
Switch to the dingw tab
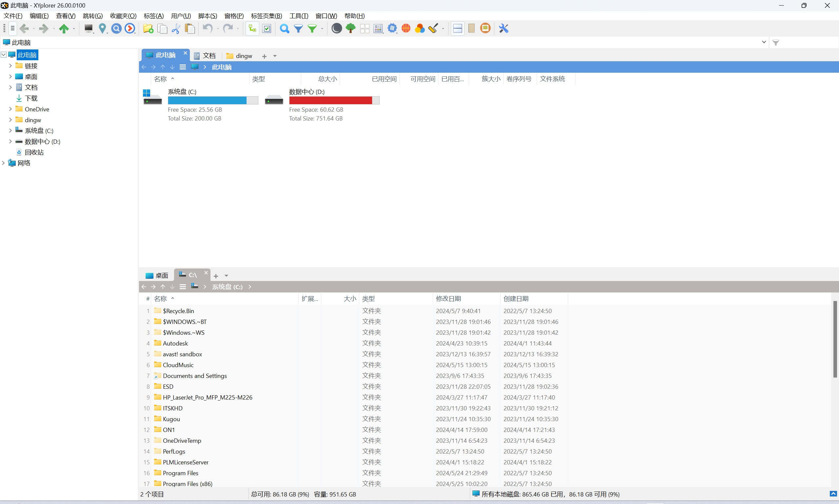(x=240, y=56)
